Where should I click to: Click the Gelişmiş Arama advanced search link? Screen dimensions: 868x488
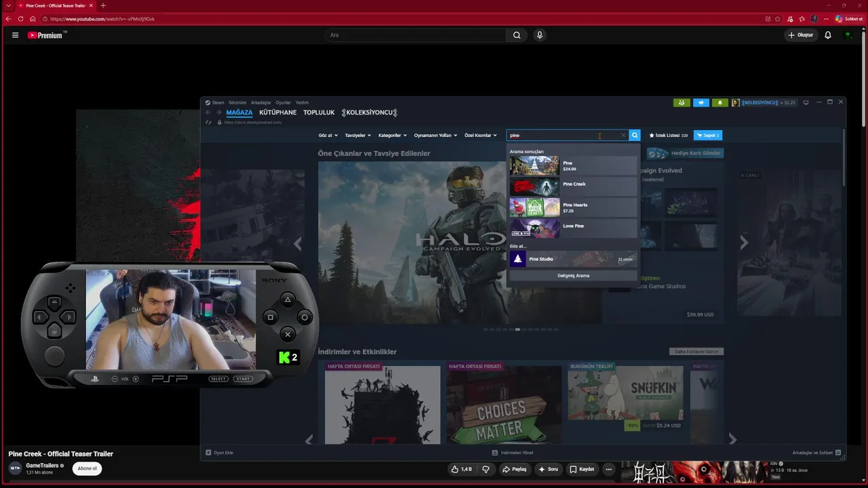click(573, 276)
